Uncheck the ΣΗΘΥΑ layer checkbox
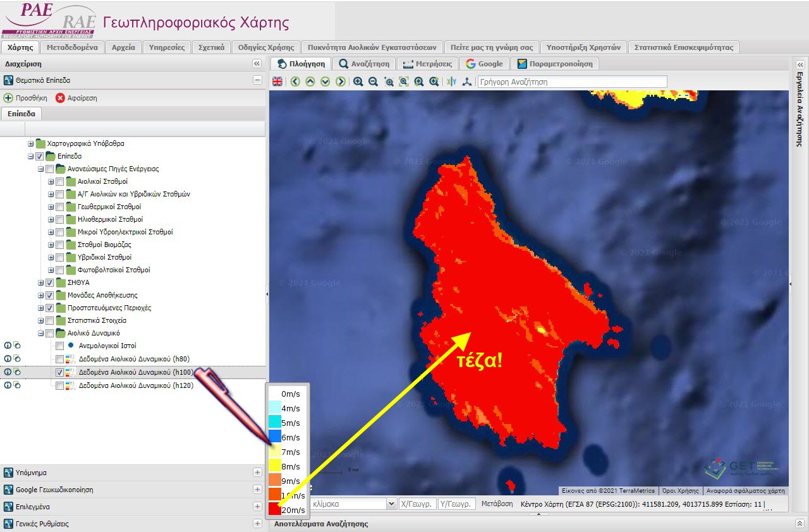The width and height of the screenshot is (809, 532). [50, 282]
